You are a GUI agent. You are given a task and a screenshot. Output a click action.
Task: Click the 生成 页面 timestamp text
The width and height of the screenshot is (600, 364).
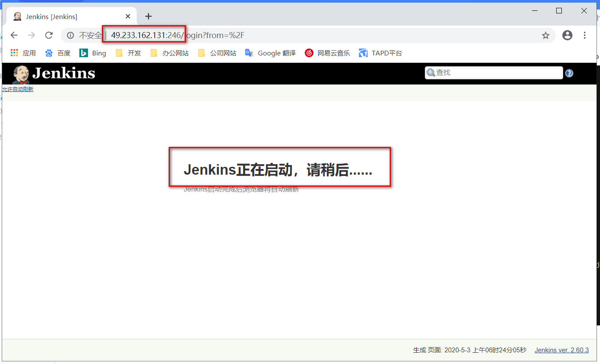coord(470,350)
